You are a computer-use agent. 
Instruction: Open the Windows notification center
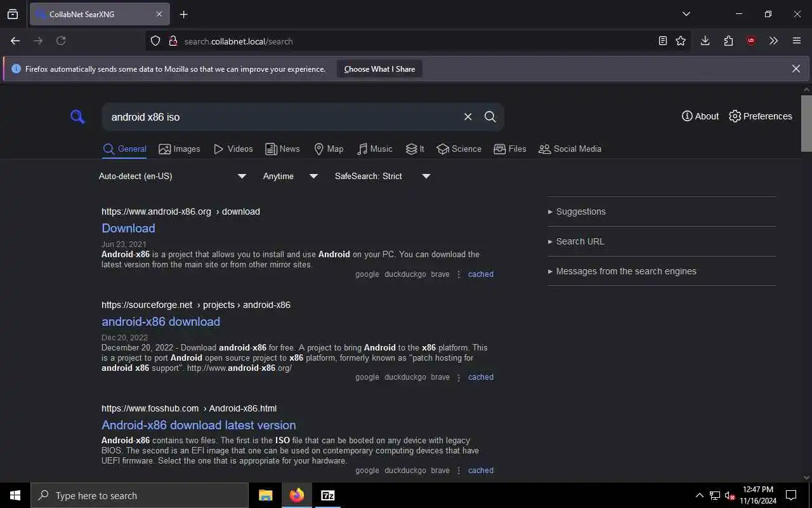point(791,495)
